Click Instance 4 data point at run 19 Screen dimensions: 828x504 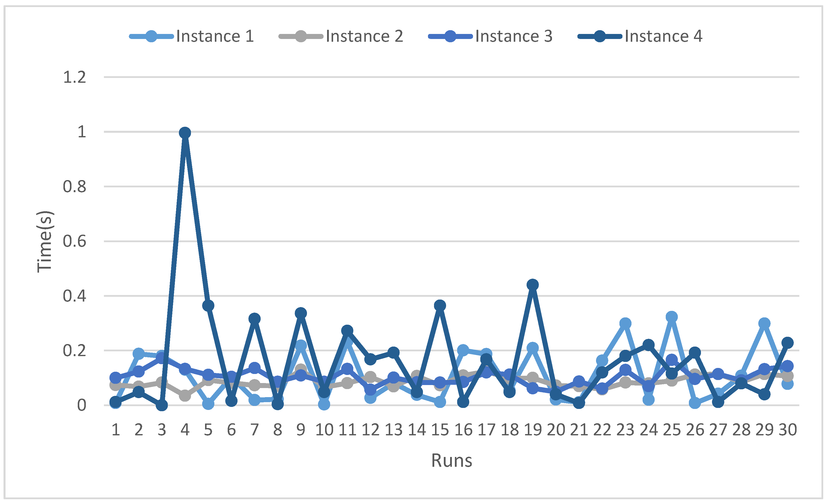pos(533,285)
